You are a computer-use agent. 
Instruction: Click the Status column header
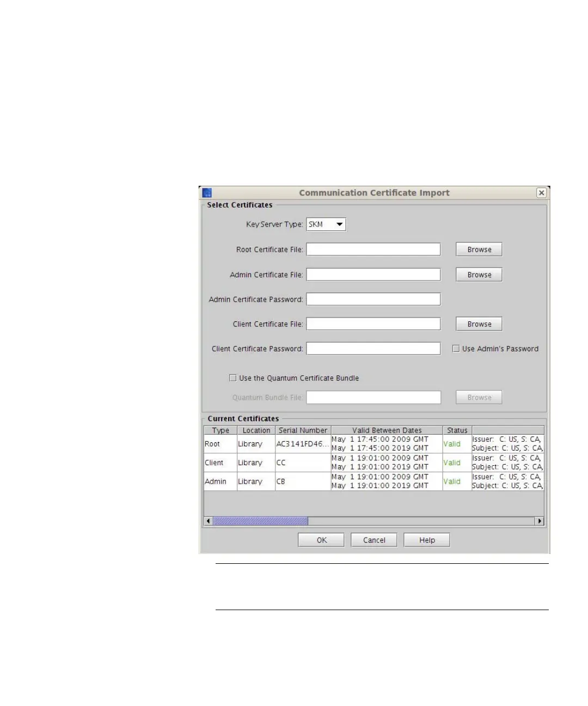pyautogui.click(x=457, y=430)
